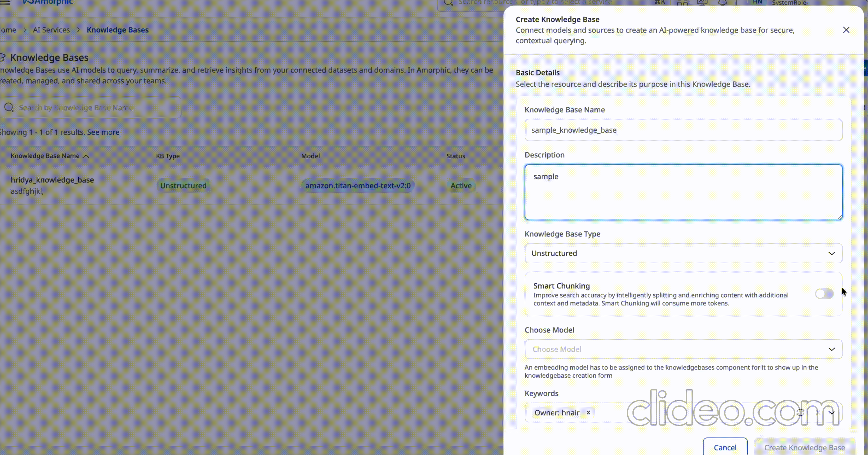
Task: Remove the 'Owner: hnair' keyword tag
Action: tap(588, 412)
